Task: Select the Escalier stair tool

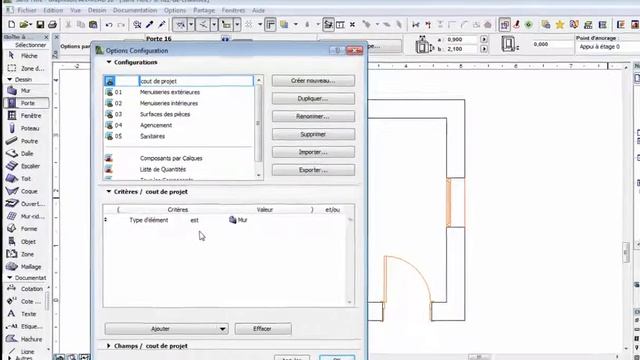Action: click(x=24, y=166)
